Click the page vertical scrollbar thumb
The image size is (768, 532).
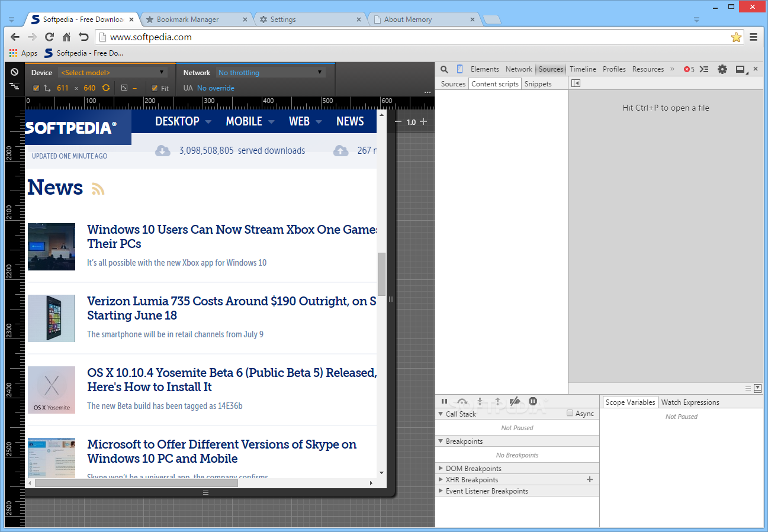(382, 275)
